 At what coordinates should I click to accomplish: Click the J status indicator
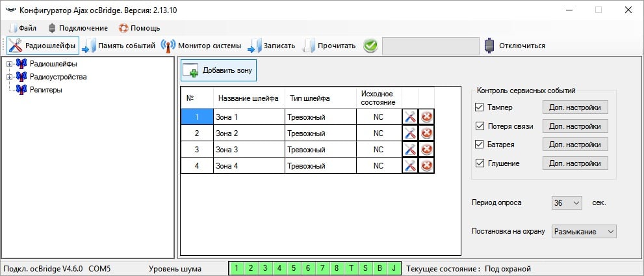(x=393, y=269)
